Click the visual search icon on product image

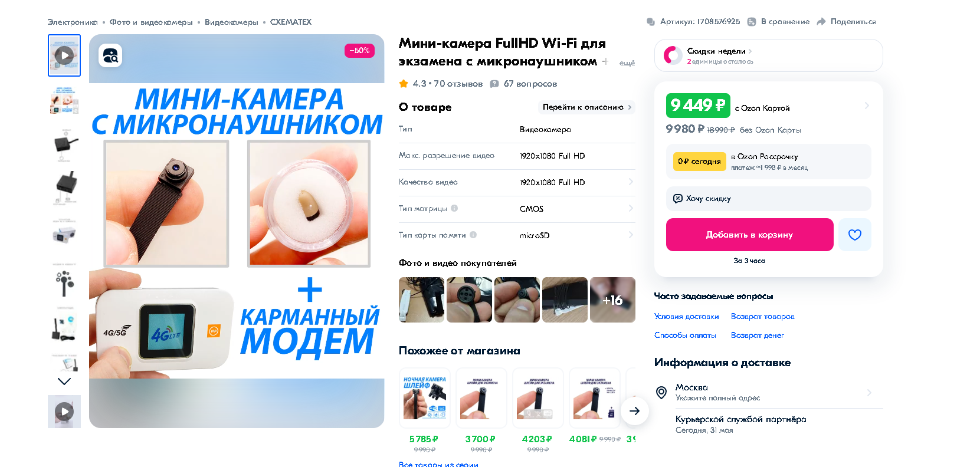coord(110,55)
